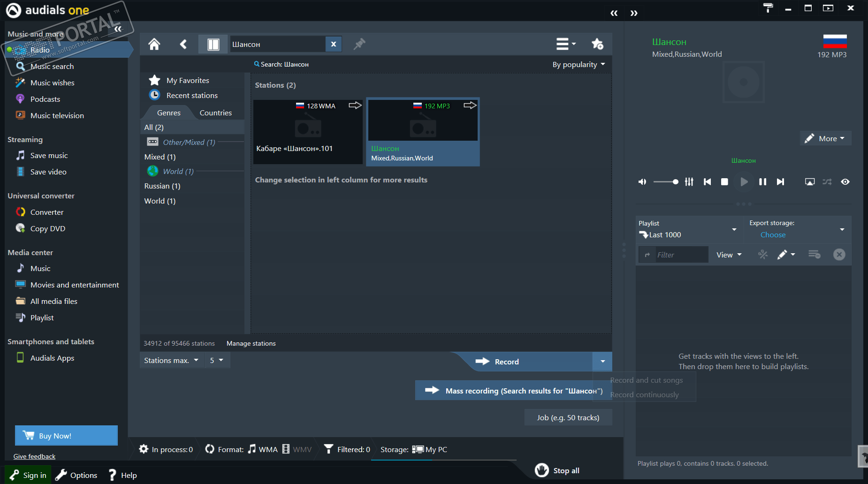868x484 pixels.
Task: Add station to favorites star icon
Action: pos(597,44)
